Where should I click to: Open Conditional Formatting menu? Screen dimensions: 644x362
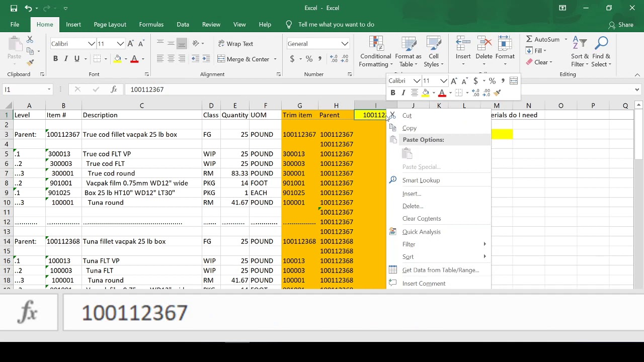(375, 52)
